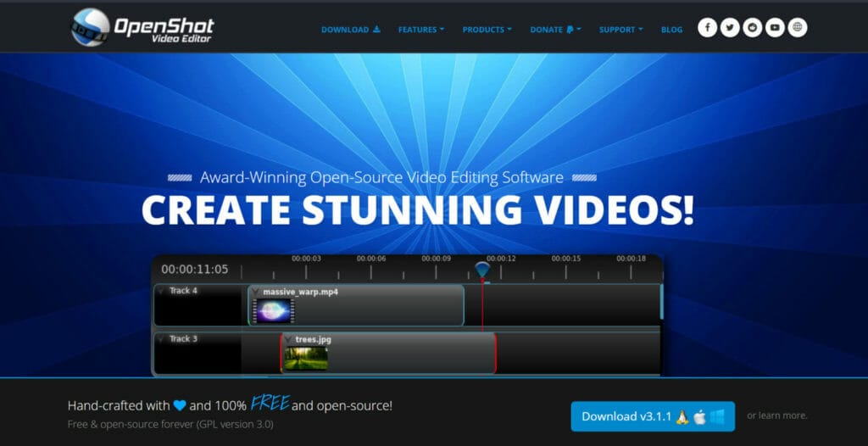Click 'Award-Winning Open-Source Video Editing Software' text
This screenshot has width=868, height=446.
[x=381, y=178]
